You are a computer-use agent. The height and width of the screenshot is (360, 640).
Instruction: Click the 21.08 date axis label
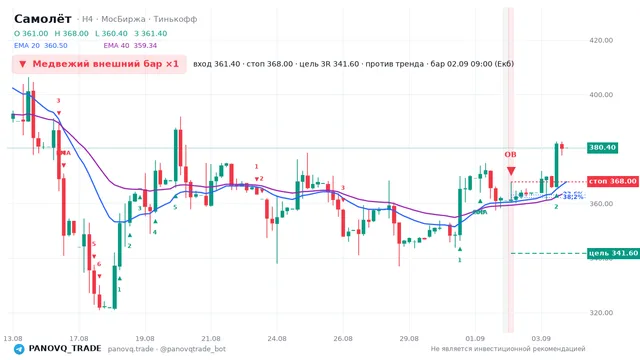tap(211, 339)
